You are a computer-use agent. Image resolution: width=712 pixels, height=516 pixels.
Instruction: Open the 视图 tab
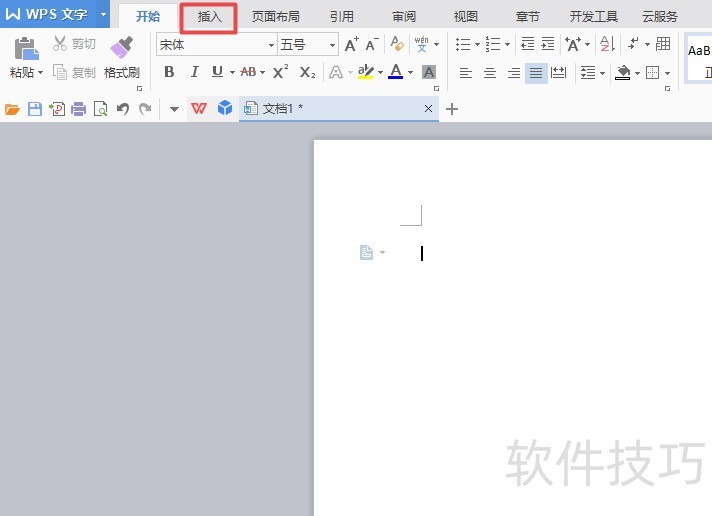click(466, 17)
